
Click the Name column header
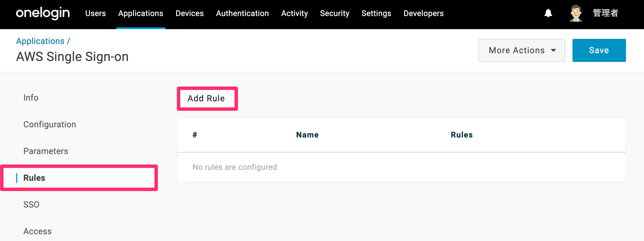click(307, 135)
